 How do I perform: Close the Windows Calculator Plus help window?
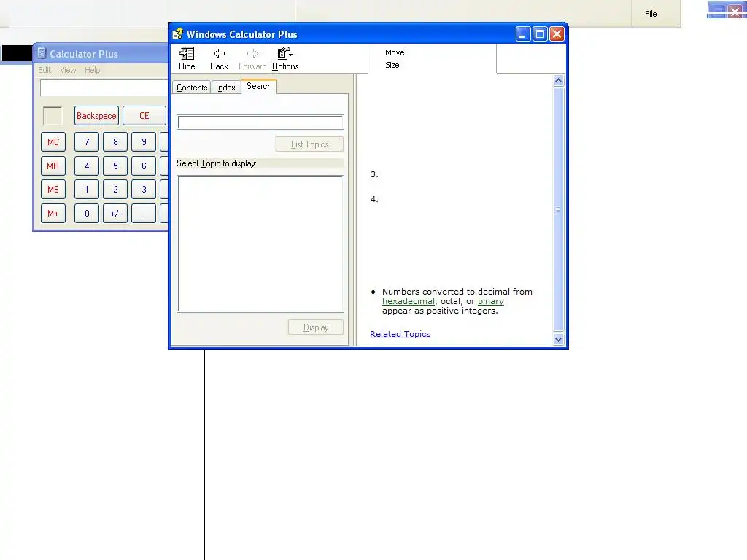point(557,34)
